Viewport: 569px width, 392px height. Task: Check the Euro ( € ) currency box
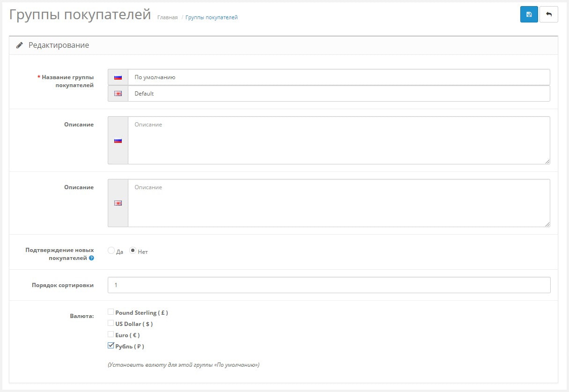tap(111, 334)
